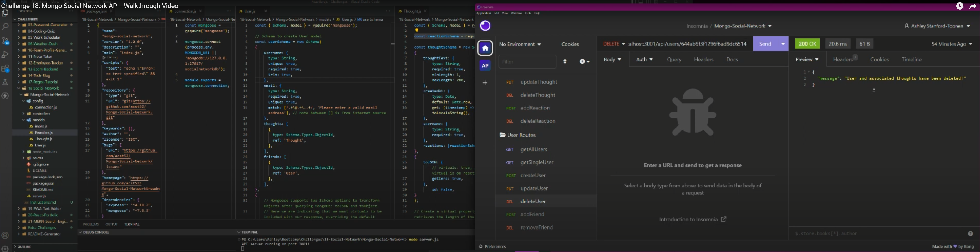Open the DELETE method dropdown
Screen dimensions: 980x252
tap(614, 44)
